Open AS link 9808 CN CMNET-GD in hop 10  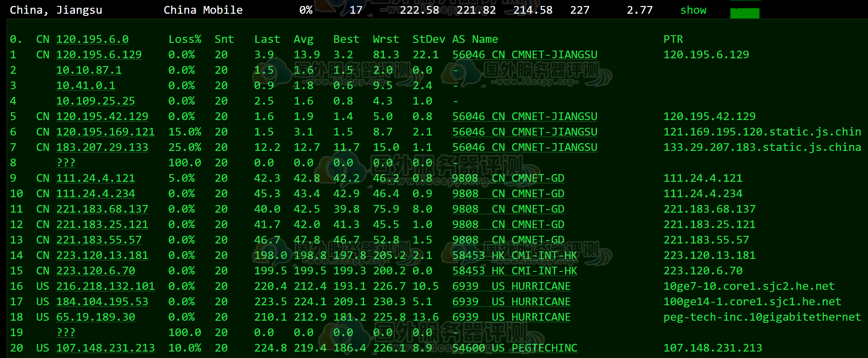508,193
